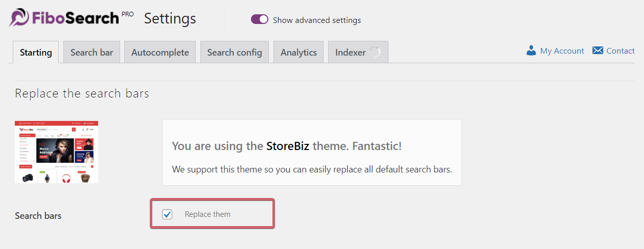The height and width of the screenshot is (249, 644).
Task: Click the Show advanced settings label
Action: tap(317, 20)
